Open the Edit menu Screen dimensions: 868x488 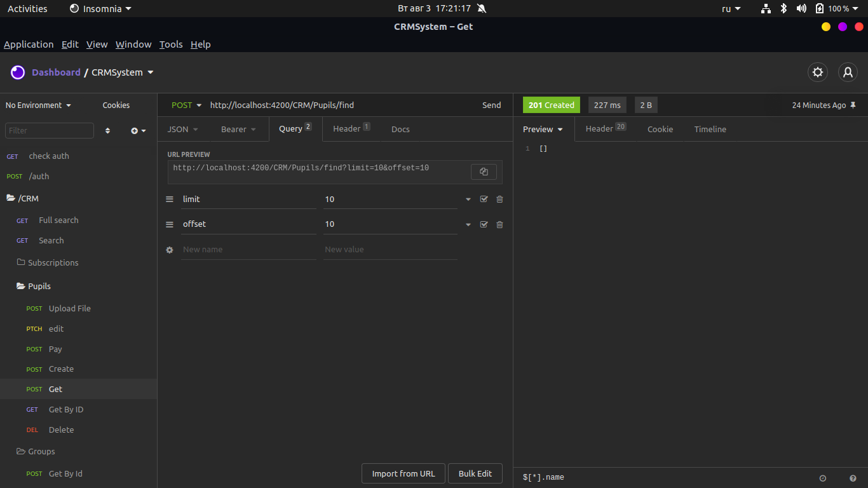coord(70,44)
